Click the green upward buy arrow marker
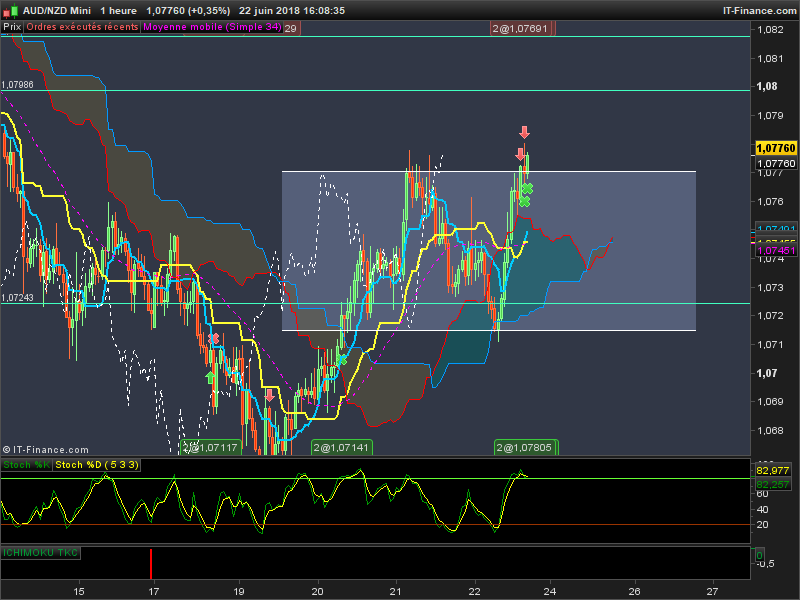Image resolution: width=800 pixels, height=600 pixels. 210,377
